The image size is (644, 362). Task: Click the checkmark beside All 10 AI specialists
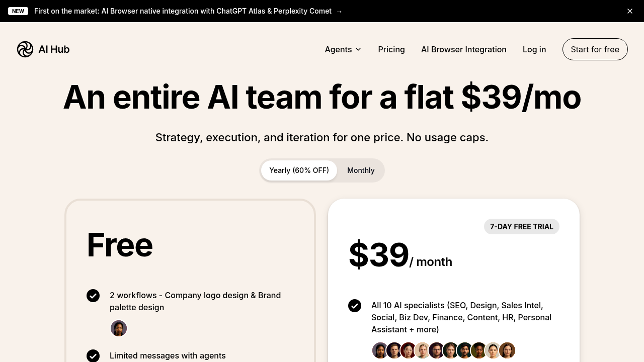click(x=355, y=306)
